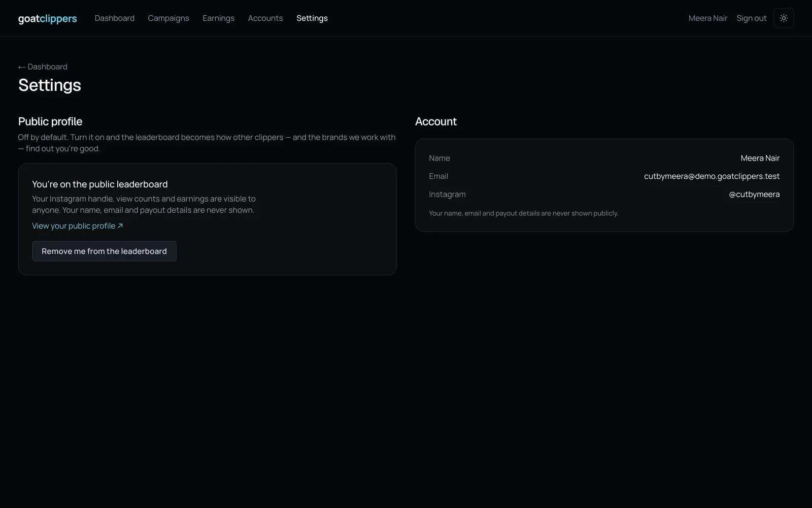
Task: Click "You're on the public leaderboard" text
Action: coord(100,184)
